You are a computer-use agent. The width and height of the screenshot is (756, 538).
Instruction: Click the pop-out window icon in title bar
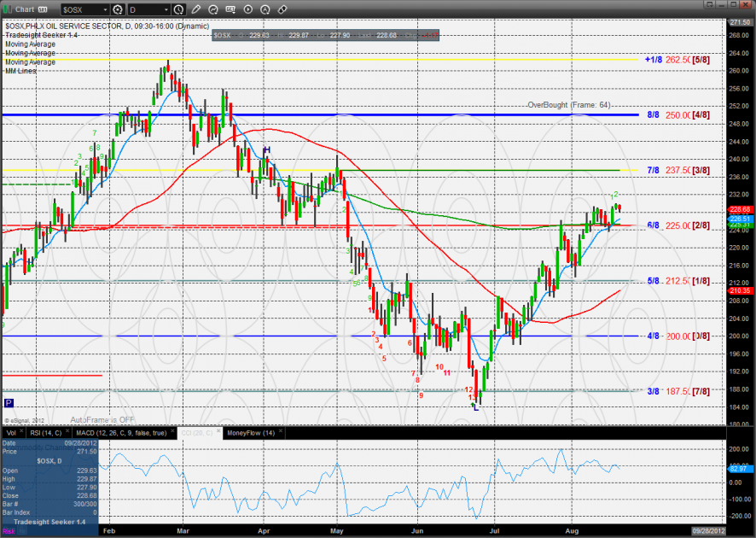[709, 4]
